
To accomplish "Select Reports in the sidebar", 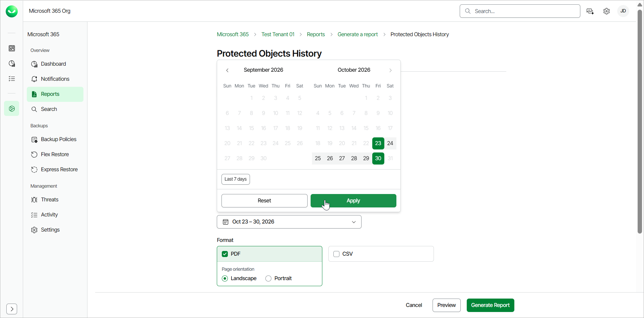I will pyautogui.click(x=55, y=94).
